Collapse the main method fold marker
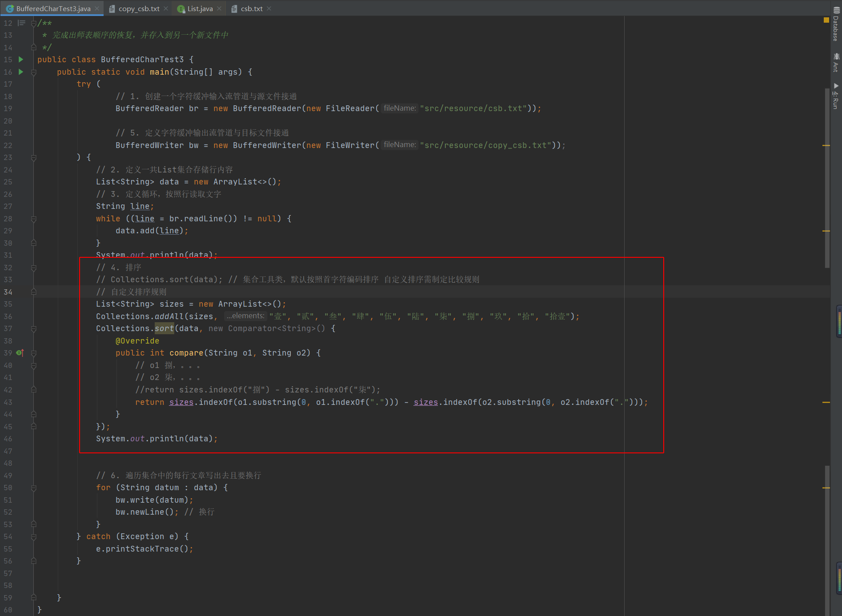 click(34, 72)
